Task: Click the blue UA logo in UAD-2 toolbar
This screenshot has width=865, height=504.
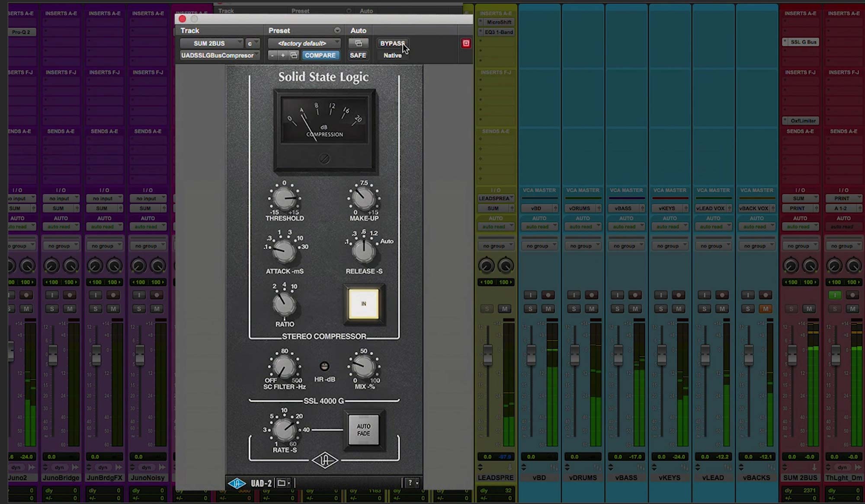Action: pyautogui.click(x=237, y=483)
